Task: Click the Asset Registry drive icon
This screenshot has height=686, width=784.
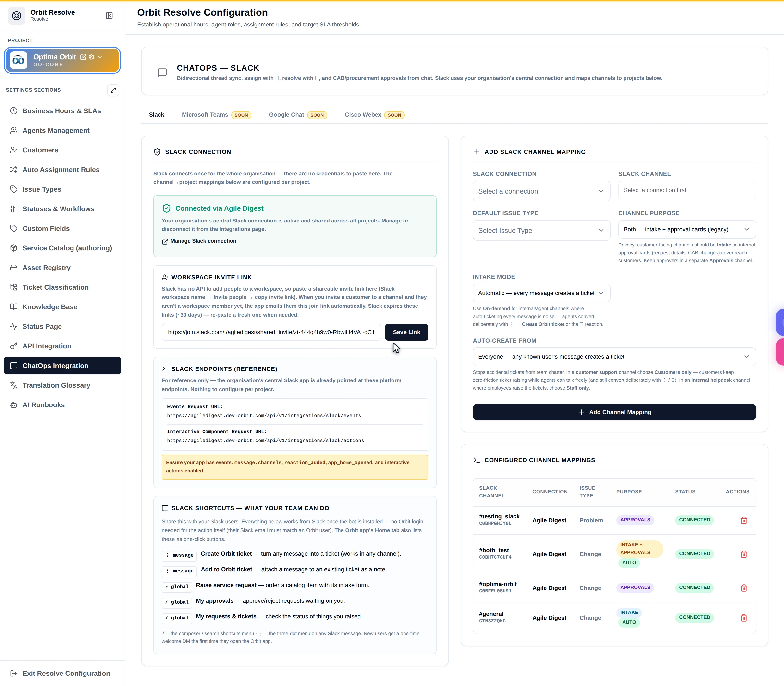Action: [14, 268]
